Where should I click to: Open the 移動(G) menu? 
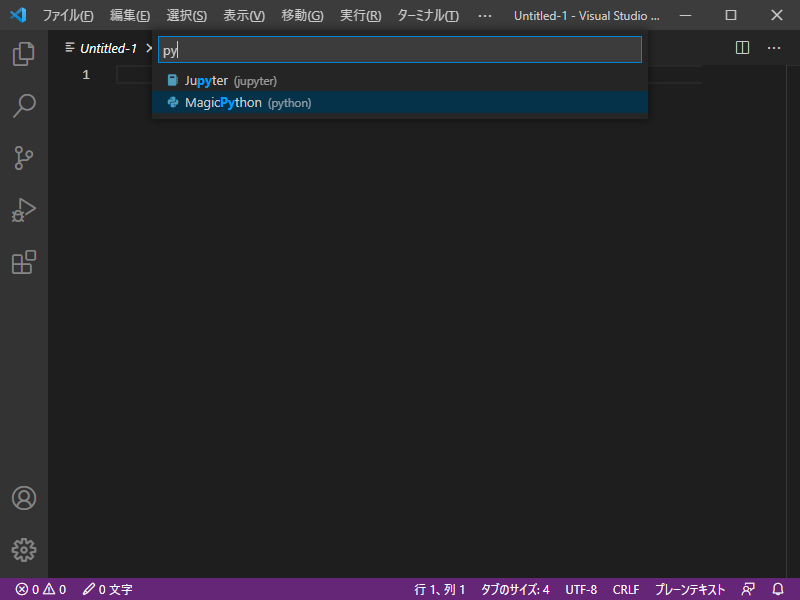click(x=303, y=15)
